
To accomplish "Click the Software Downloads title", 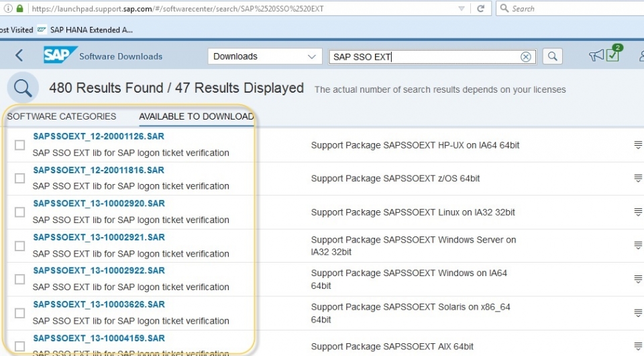I will (121, 56).
